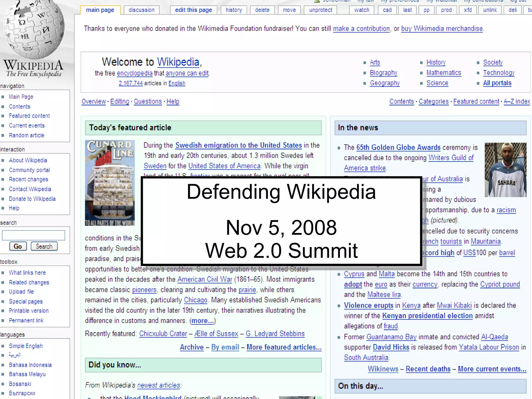Image resolution: width=532 pixels, height=399 pixels.
Task: Open Recent changes in the sidebar
Action: tap(29, 179)
